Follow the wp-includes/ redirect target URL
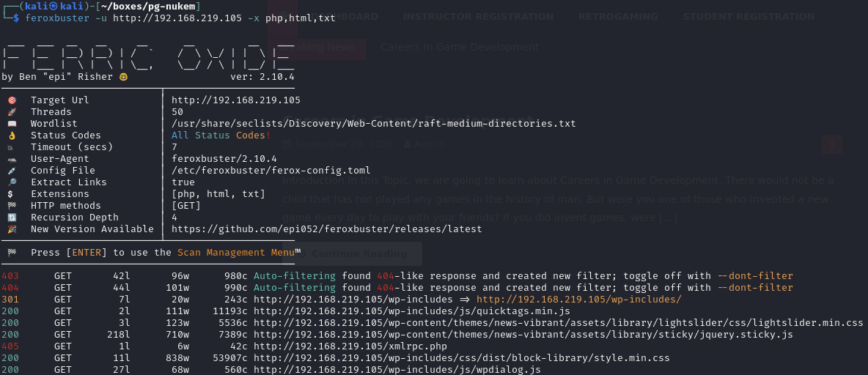This screenshot has height=375, width=868. click(578, 300)
